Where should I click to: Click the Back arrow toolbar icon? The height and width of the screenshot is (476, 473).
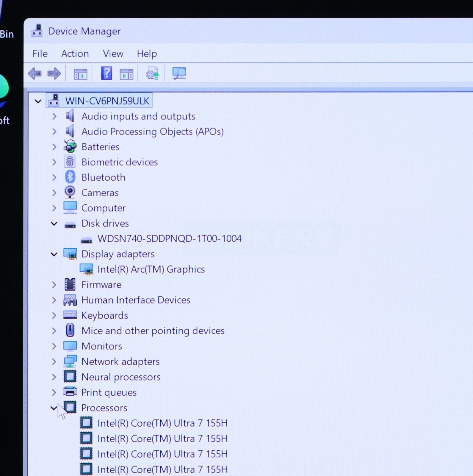[35, 73]
